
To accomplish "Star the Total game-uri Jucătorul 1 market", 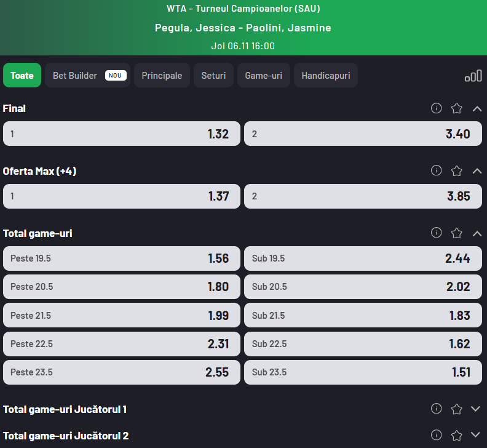I will tap(456, 409).
